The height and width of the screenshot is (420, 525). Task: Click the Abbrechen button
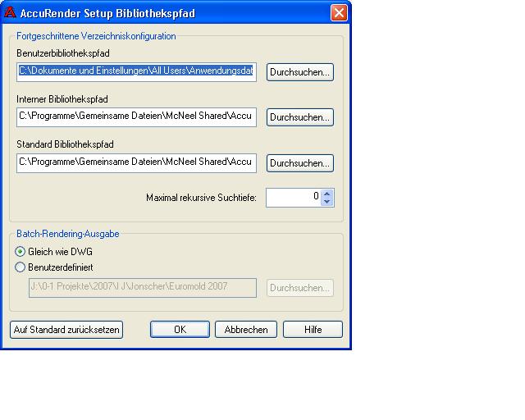(246, 330)
